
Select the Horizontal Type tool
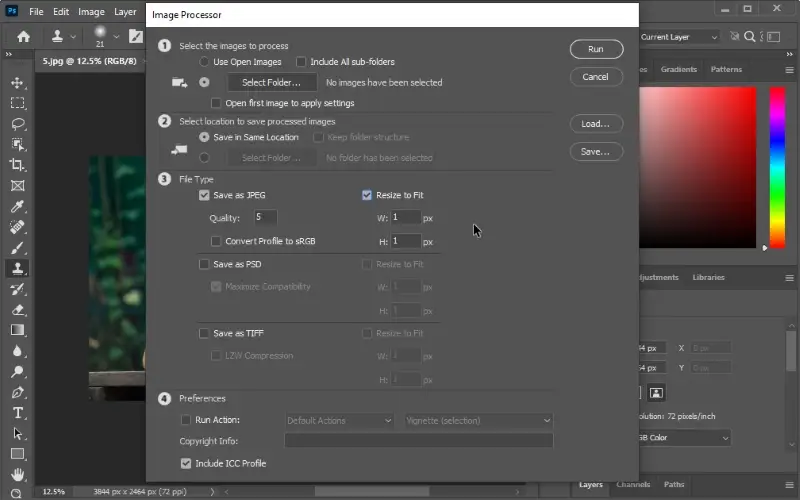coord(18,413)
